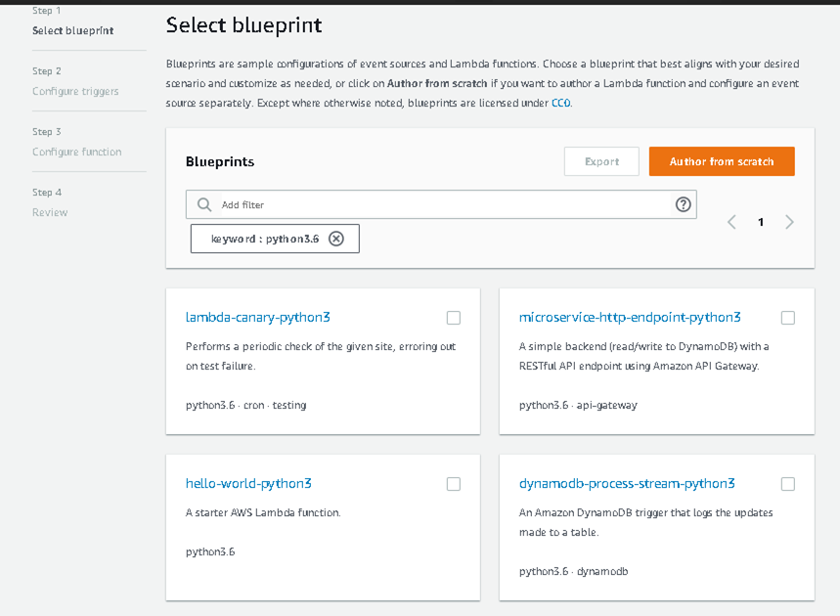Open the dynamodb-process-stream-python3 blueprint
This screenshot has width=840, height=616.
[x=627, y=484]
